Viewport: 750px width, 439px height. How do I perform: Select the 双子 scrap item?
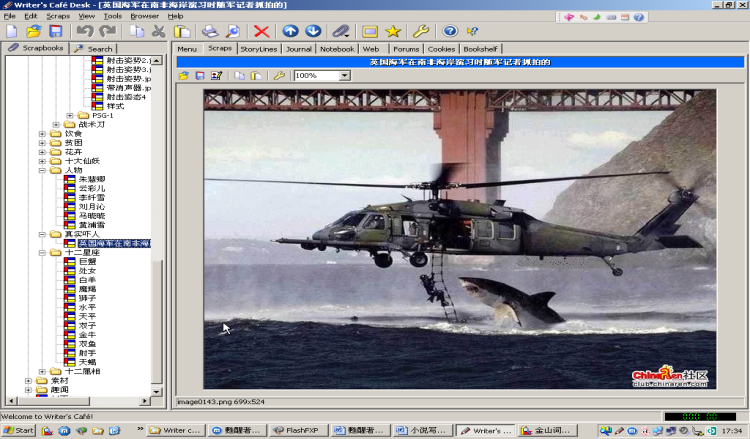tap(88, 326)
